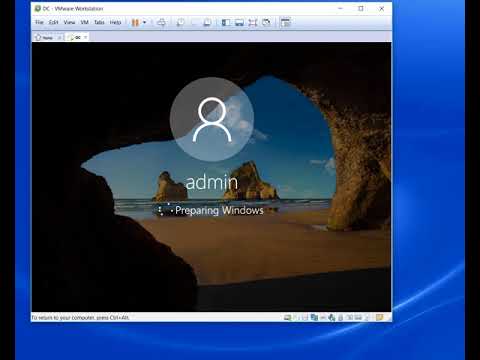Switch to Unity mode
The height and width of the screenshot is (360, 480).
[x=266, y=22]
